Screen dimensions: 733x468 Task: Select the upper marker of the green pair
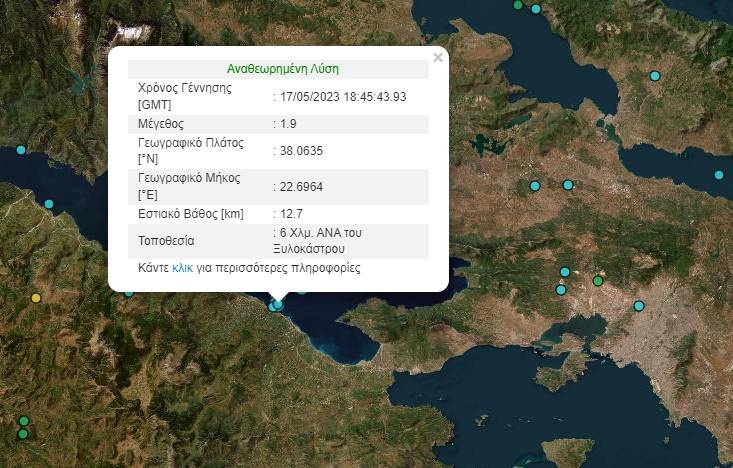23,421
